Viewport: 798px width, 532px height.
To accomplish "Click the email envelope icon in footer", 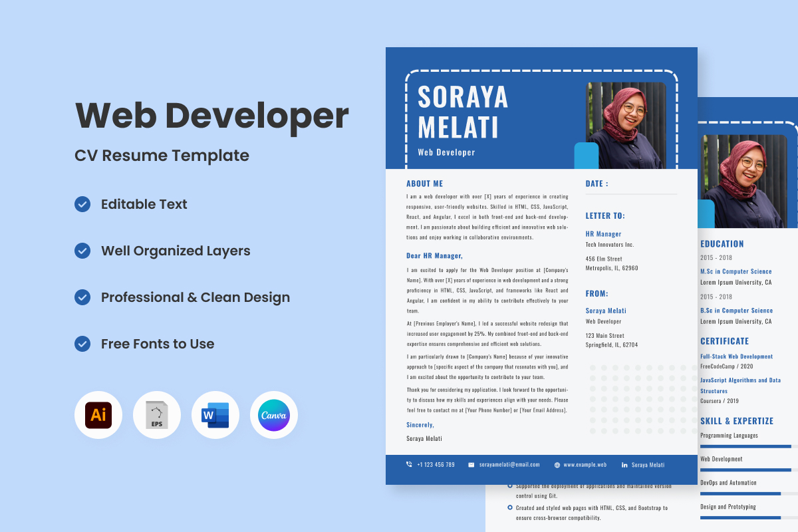I will pyautogui.click(x=471, y=465).
